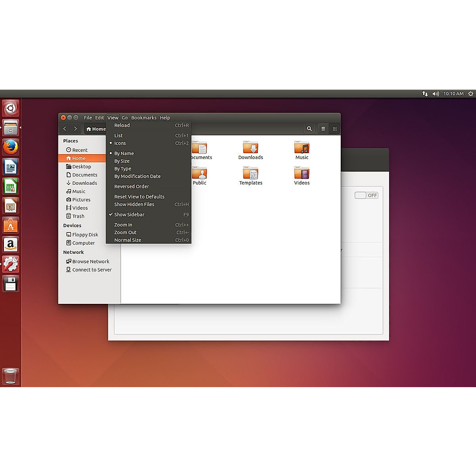
Task: Go to Trash in the sidebar
Action: [78, 216]
